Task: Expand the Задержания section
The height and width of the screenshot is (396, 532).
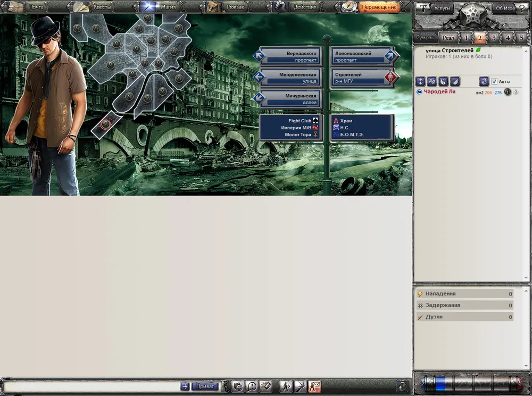Action: [464, 305]
